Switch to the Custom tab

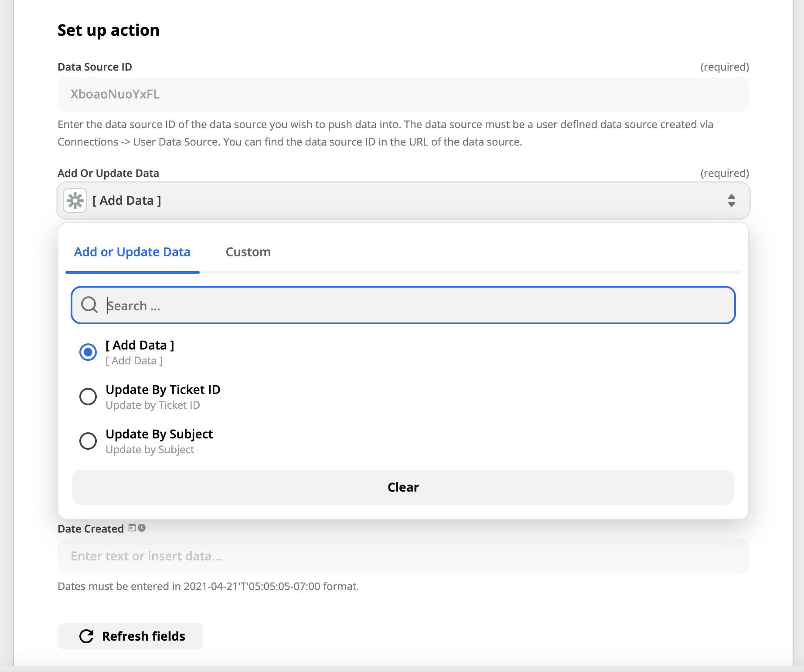[x=248, y=252]
